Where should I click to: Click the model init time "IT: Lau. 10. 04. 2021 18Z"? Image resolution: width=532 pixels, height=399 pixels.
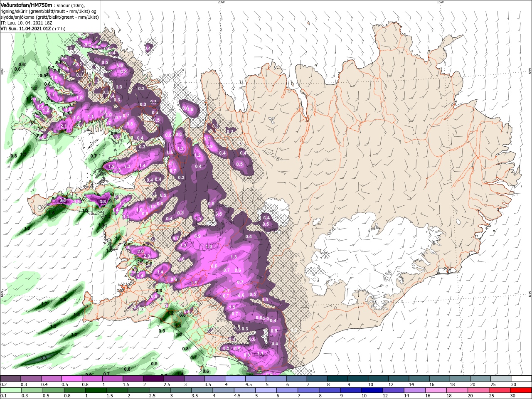(x=26, y=23)
